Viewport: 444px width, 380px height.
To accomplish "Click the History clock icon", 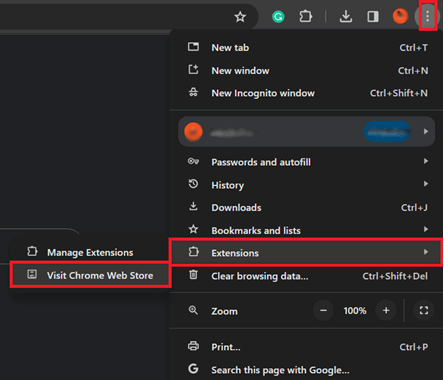I will point(193,184).
